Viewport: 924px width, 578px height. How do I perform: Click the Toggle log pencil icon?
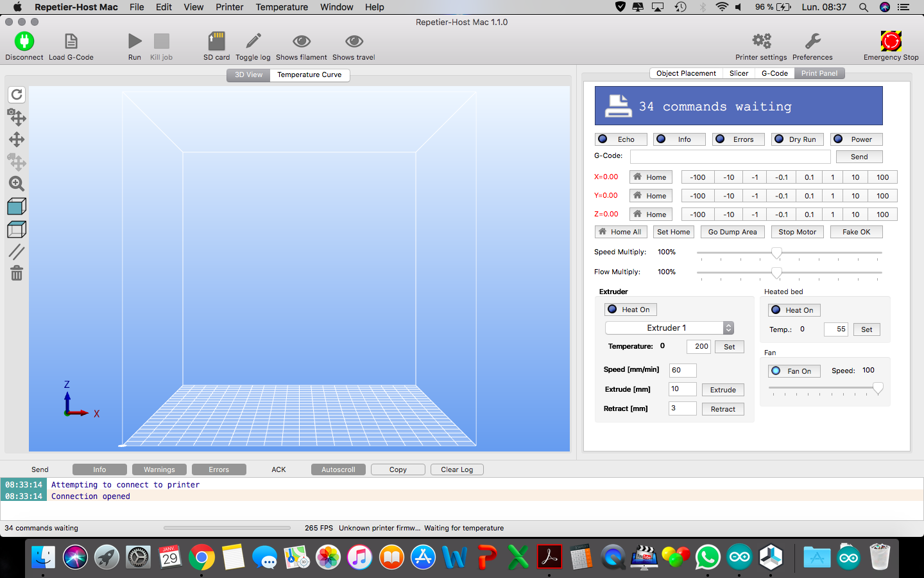[x=253, y=42]
